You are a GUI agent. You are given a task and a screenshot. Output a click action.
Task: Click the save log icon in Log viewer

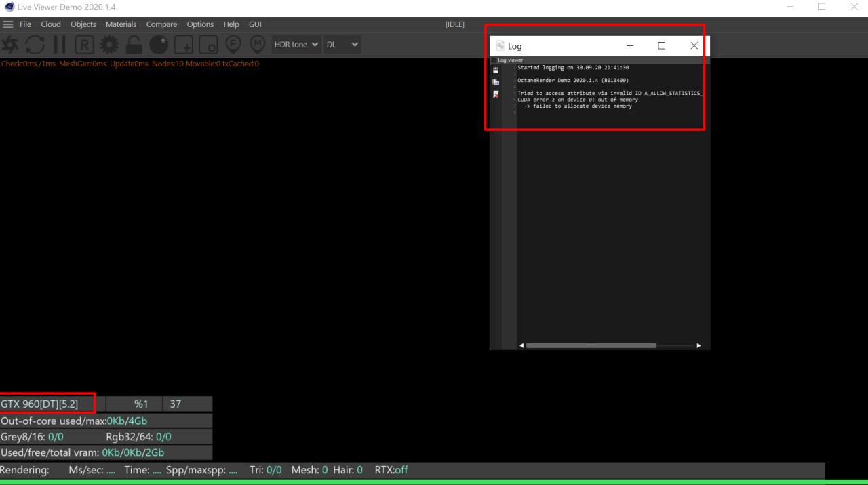pos(496,70)
